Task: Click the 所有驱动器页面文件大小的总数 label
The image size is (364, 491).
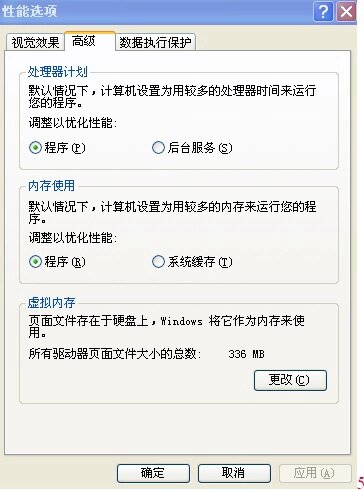Action: [115, 354]
